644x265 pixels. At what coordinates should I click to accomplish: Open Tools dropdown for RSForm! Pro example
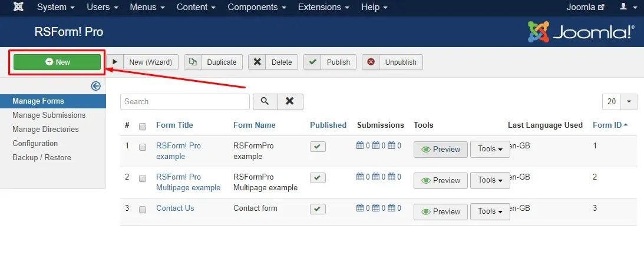coord(490,149)
